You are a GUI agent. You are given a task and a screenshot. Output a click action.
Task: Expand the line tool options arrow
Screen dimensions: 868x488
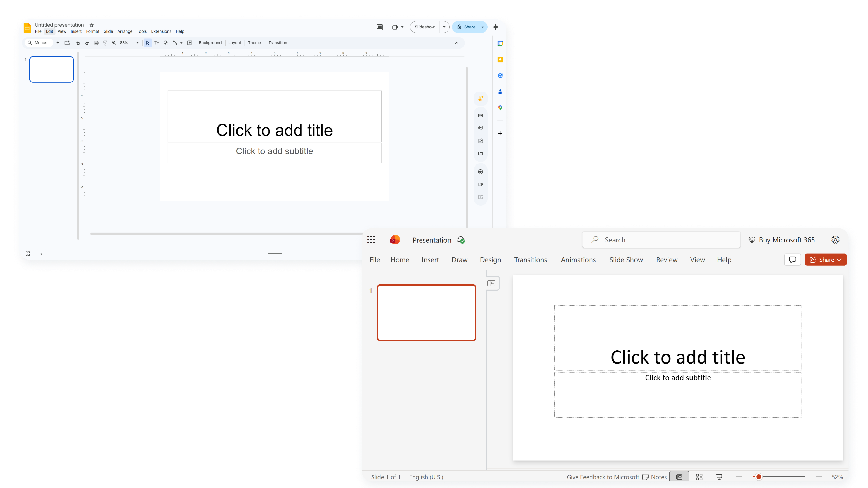coord(181,43)
